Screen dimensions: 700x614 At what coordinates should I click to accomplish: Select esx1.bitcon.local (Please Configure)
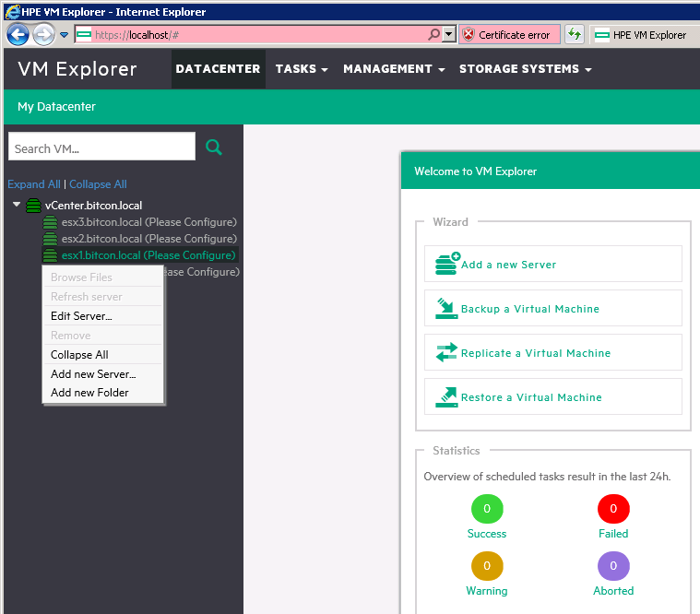[x=148, y=255]
